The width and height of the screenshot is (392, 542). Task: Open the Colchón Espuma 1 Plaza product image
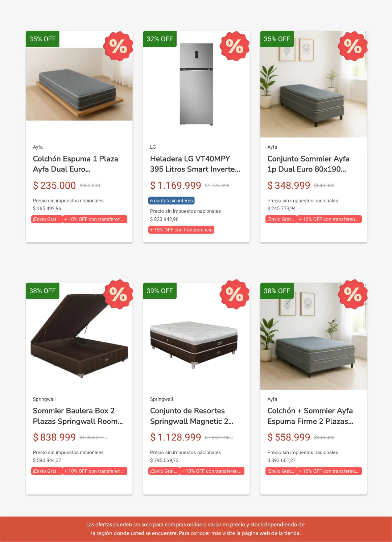pyautogui.click(x=79, y=84)
